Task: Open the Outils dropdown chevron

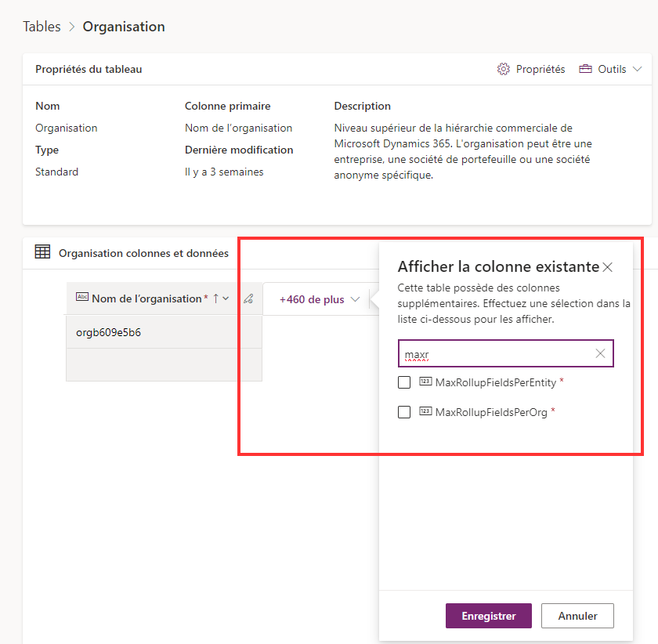Action: (x=638, y=69)
